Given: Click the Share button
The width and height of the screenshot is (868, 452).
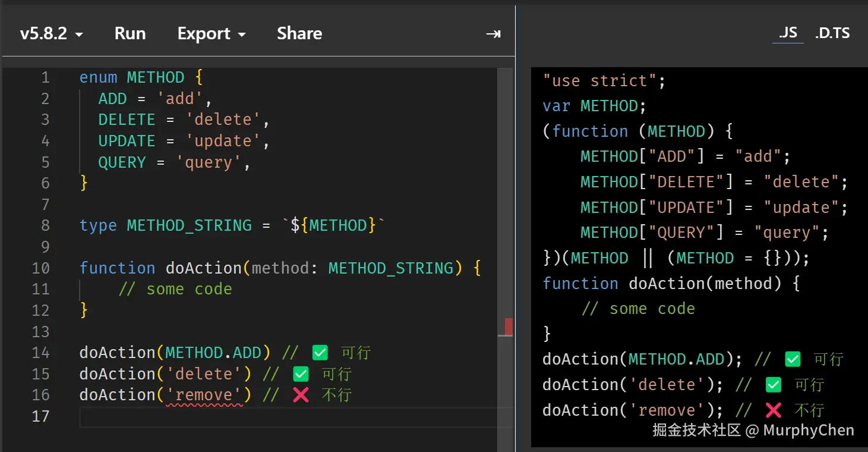Looking at the screenshot, I should (x=299, y=33).
